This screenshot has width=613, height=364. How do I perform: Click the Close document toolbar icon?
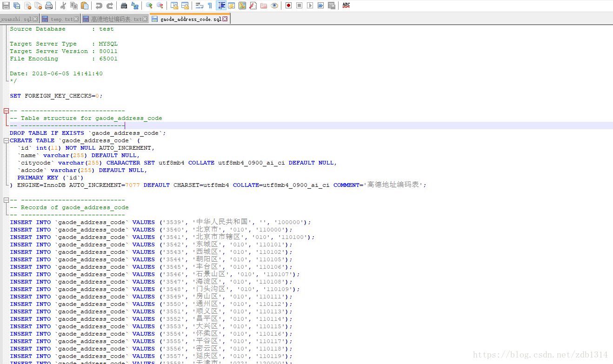27,6
